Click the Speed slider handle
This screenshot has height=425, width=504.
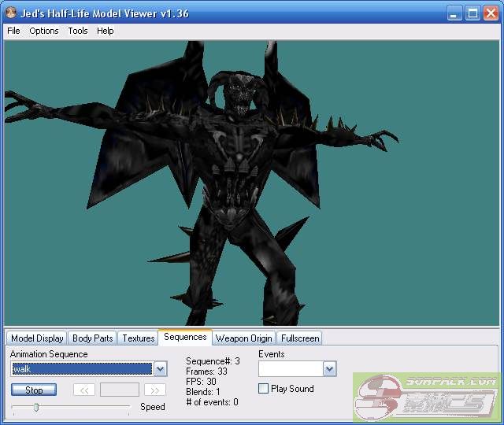35,407
